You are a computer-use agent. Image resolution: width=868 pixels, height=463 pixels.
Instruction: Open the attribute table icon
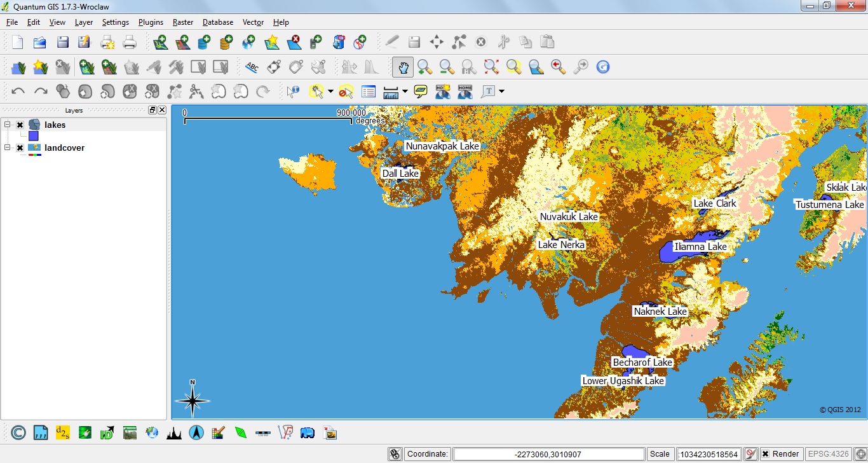(x=369, y=91)
